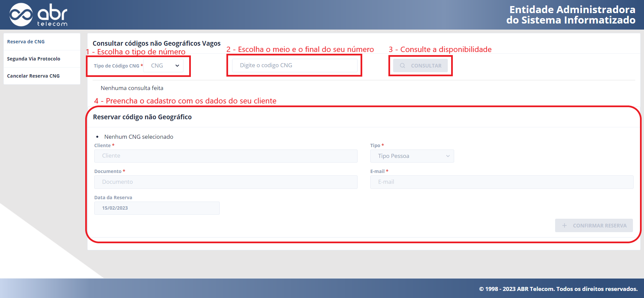Viewport: 644px width, 298px height.
Task: Click the ABR Telecom copyright footer text
Action: pyautogui.click(x=558, y=289)
